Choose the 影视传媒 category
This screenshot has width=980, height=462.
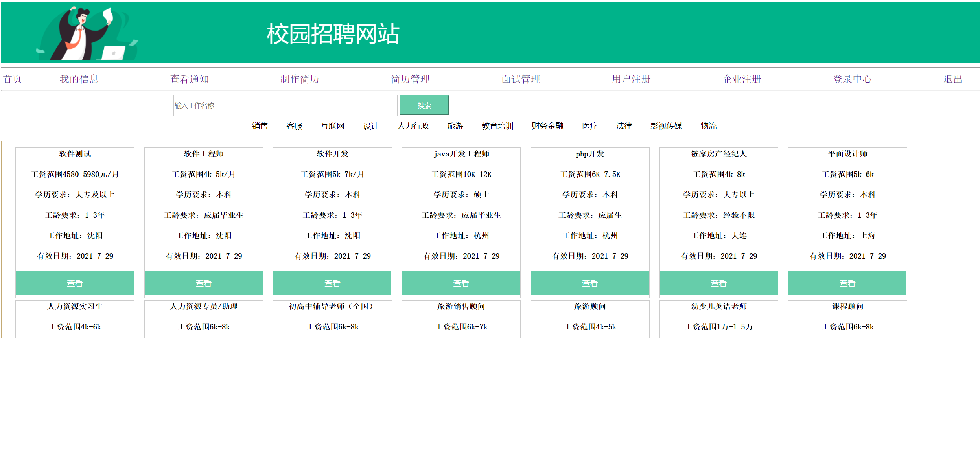pyautogui.click(x=666, y=126)
